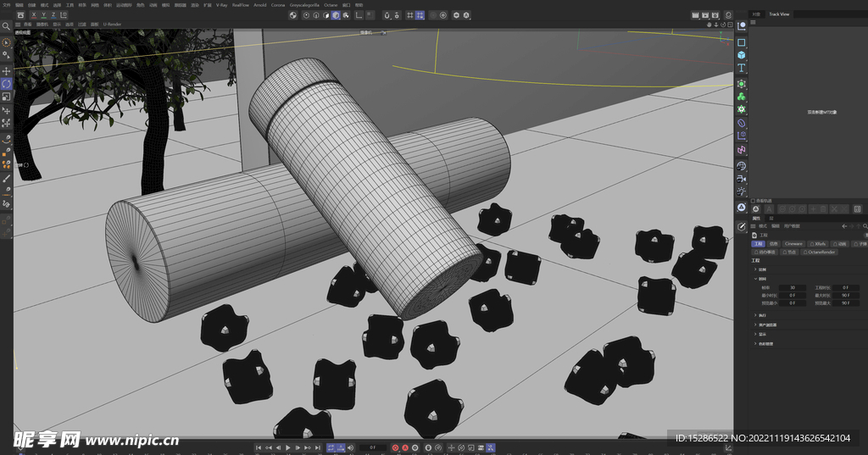
Task: Enable the checkbox above the attributes panel
Action: (753, 201)
